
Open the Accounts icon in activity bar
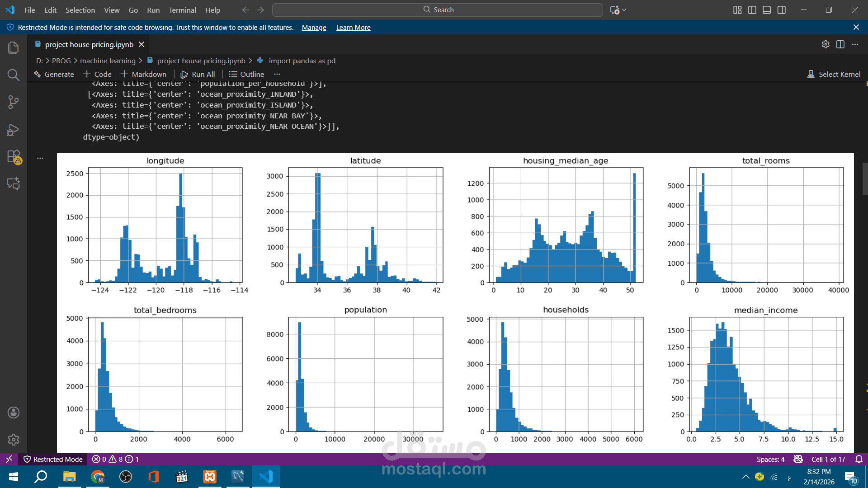13,412
